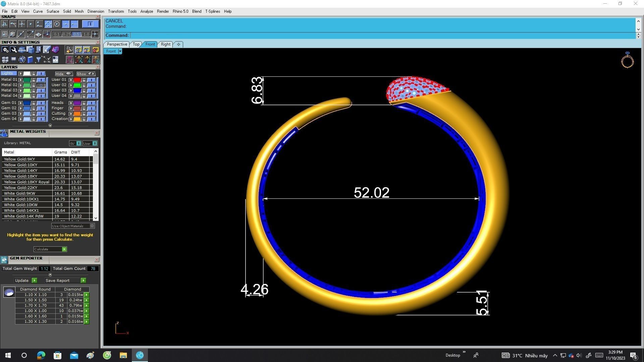Open the T-Splines menu

[x=212, y=11]
